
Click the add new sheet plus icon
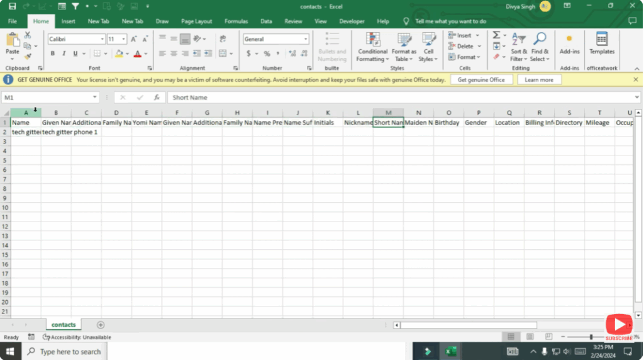click(101, 325)
